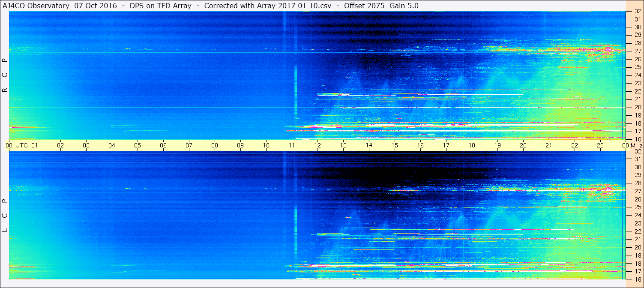Click the 27 MHz tick in upper panel
644x288 pixels.
[x=638, y=51]
